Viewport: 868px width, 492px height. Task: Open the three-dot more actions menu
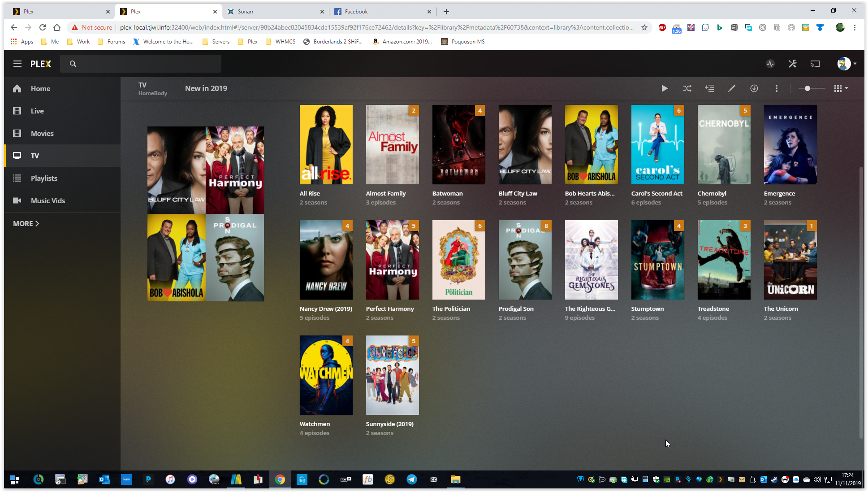pos(777,88)
